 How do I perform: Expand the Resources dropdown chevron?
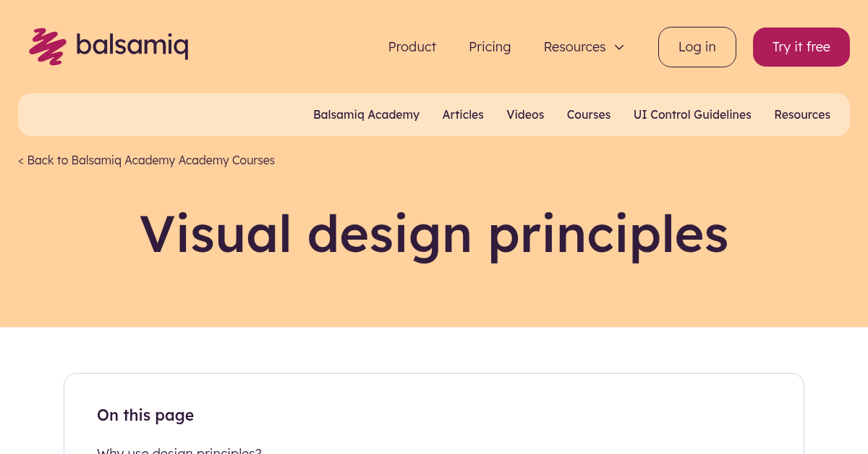619,47
